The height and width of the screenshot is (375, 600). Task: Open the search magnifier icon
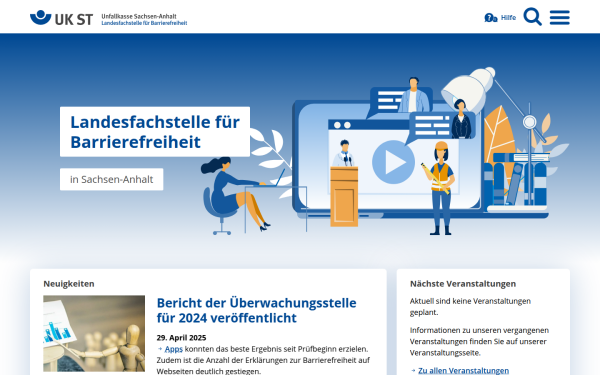pos(532,17)
